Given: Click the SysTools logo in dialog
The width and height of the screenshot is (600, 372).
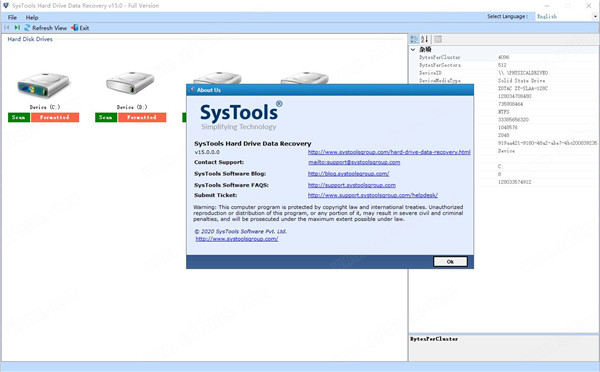Looking at the screenshot, I should click(241, 116).
